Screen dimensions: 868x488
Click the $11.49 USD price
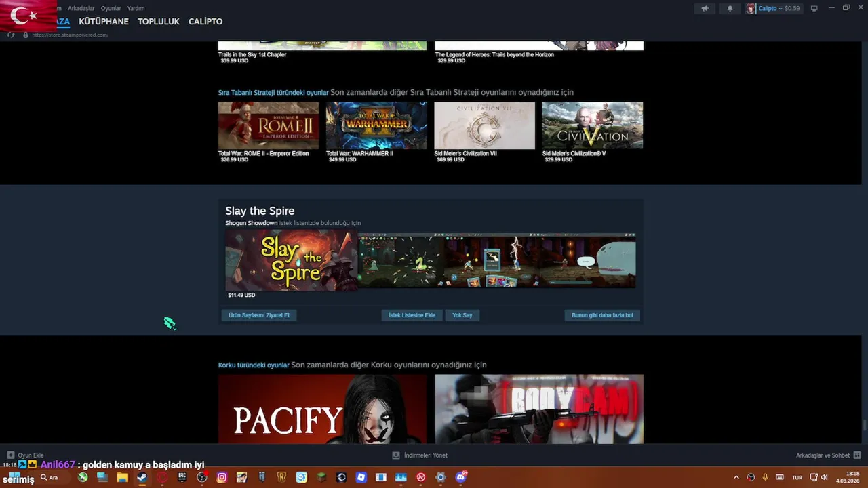tap(241, 296)
